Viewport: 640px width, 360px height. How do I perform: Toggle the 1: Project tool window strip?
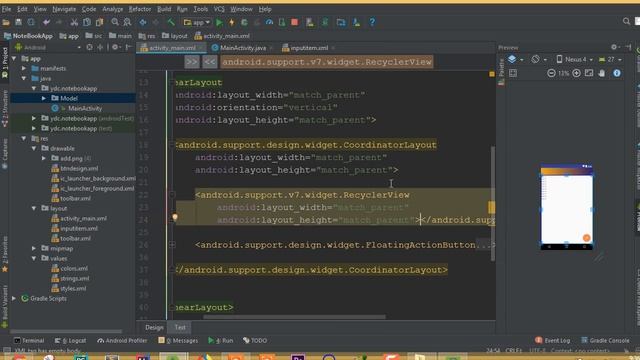pos(4,63)
